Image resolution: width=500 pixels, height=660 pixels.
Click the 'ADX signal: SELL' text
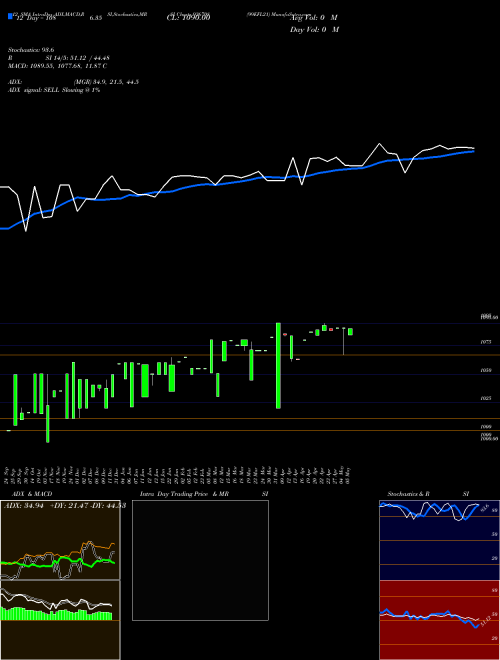click(35, 90)
